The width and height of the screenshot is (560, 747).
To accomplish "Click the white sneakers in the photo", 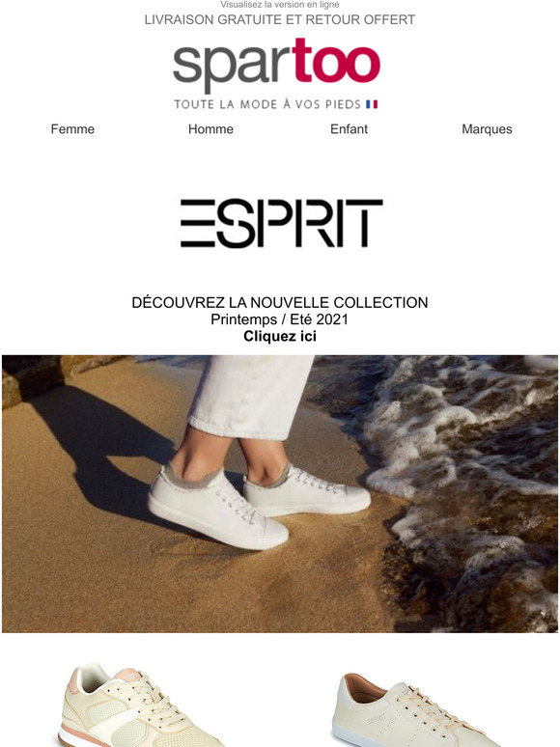I will (258, 505).
